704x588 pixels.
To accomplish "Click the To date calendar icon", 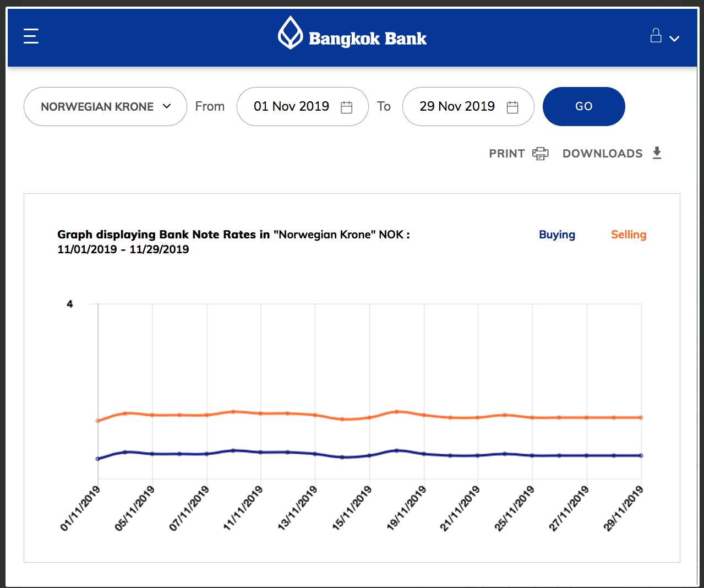I will pyautogui.click(x=512, y=107).
